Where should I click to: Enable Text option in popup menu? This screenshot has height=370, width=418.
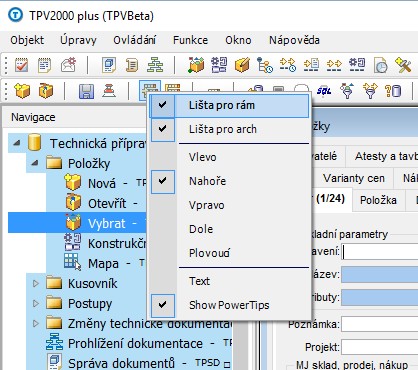pyautogui.click(x=229, y=281)
